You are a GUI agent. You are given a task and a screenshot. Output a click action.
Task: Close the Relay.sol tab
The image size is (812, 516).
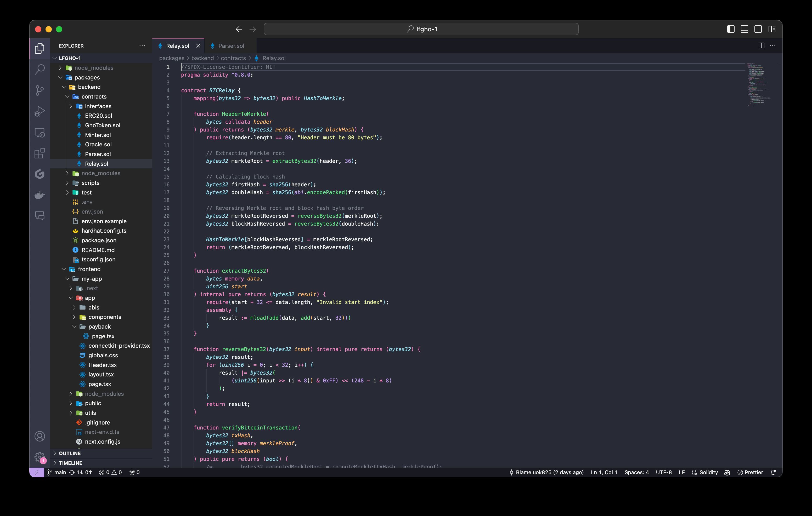click(x=198, y=46)
